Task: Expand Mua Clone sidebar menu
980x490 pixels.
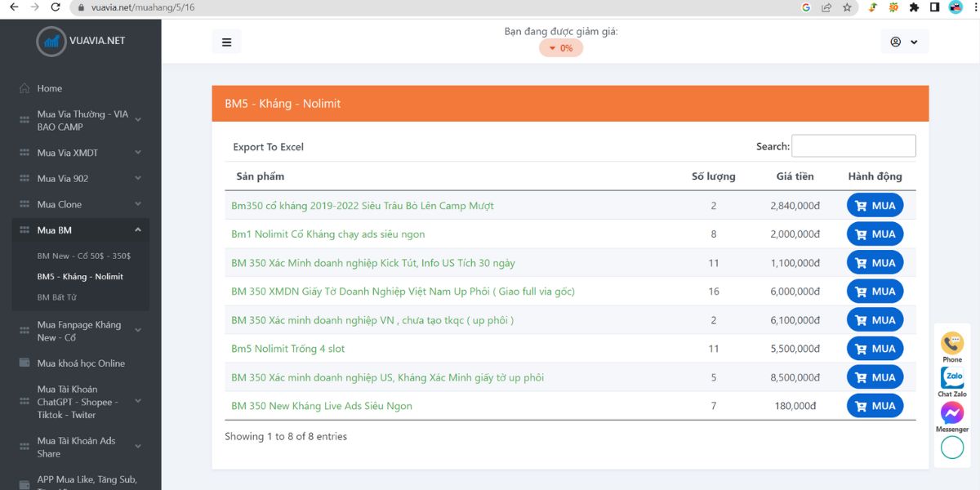Action: coord(80,204)
